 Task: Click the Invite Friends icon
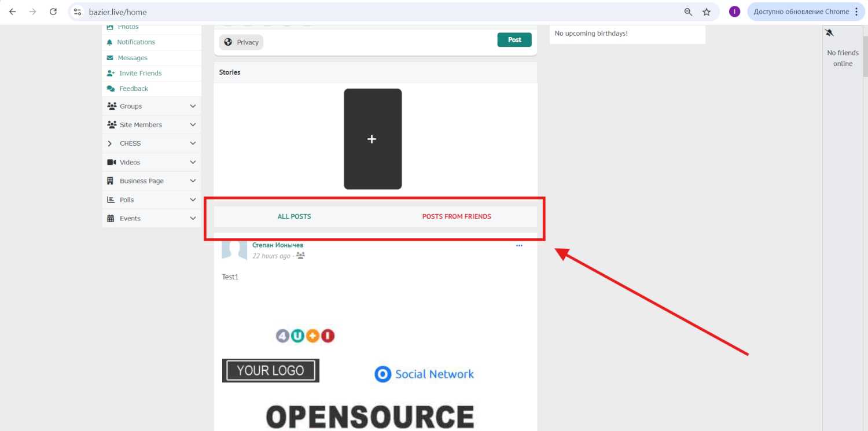[x=111, y=73]
